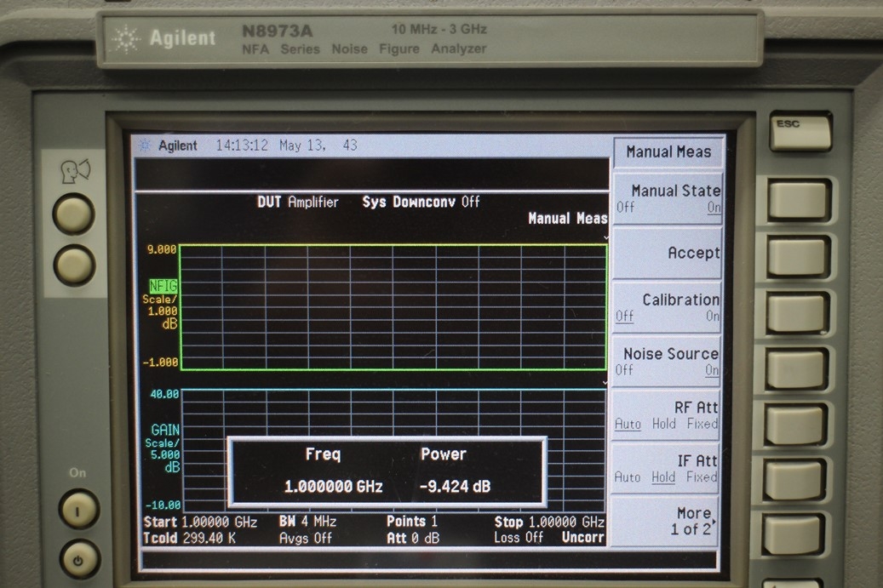Choose Fixed under IF Att
Viewport: 883px width, 588px height.
click(x=702, y=477)
